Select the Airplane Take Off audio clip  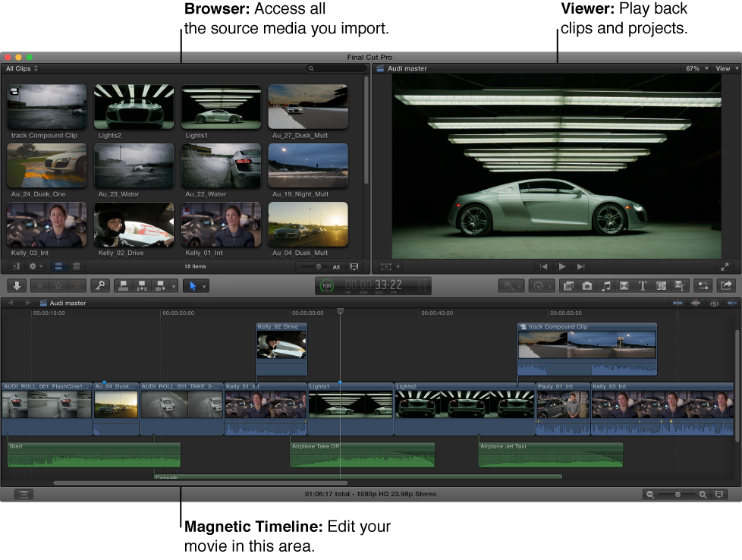[x=362, y=455]
